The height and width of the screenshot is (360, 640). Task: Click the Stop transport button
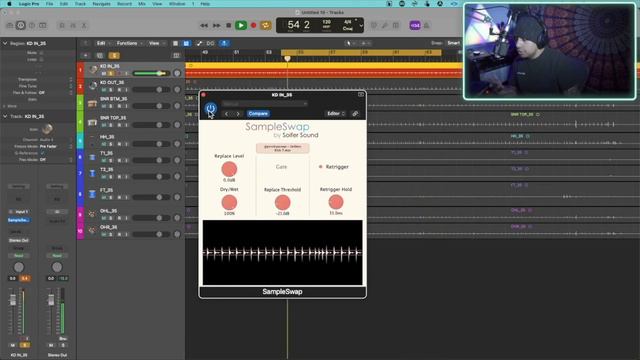coord(229,25)
